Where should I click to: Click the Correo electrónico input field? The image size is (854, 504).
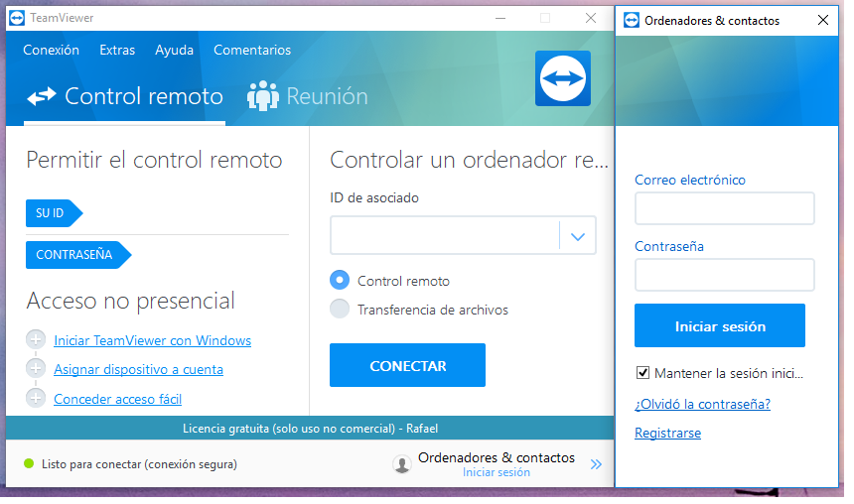pos(724,208)
